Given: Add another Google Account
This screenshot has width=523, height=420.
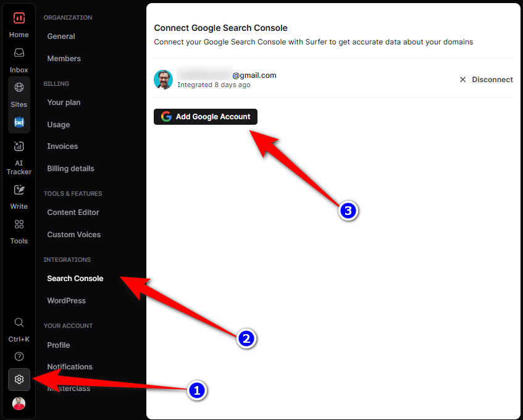Looking at the screenshot, I should coord(205,117).
